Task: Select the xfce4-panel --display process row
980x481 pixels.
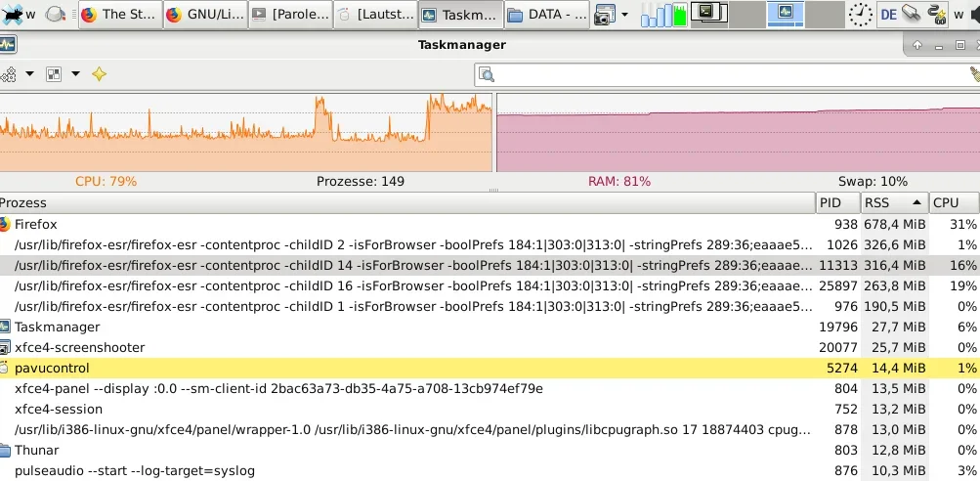Action: (x=490, y=388)
